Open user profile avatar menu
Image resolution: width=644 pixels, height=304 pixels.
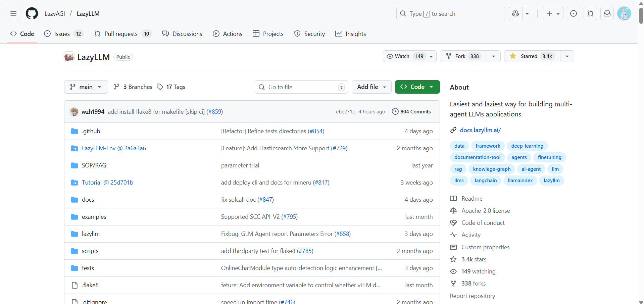(x=624, y=14)
